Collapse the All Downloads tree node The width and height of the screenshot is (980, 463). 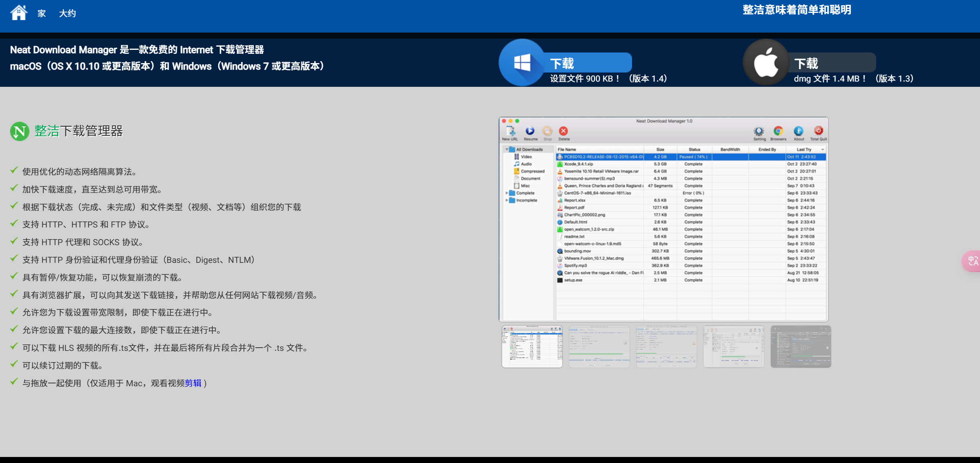506,150
